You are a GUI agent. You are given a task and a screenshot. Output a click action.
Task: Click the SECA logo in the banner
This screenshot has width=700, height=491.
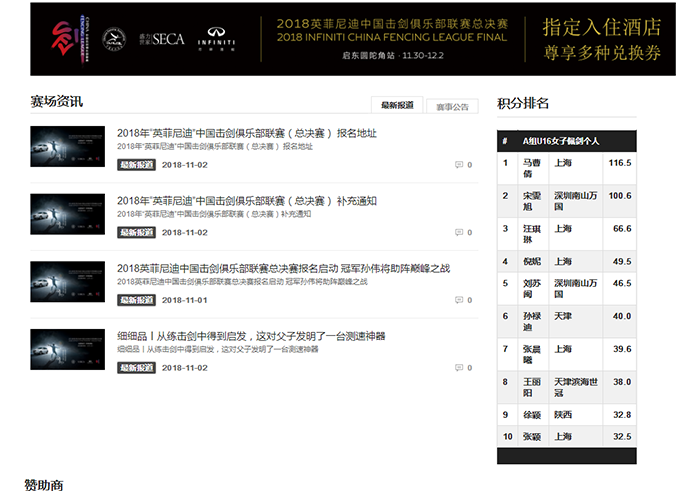click(x=162, y=39)
